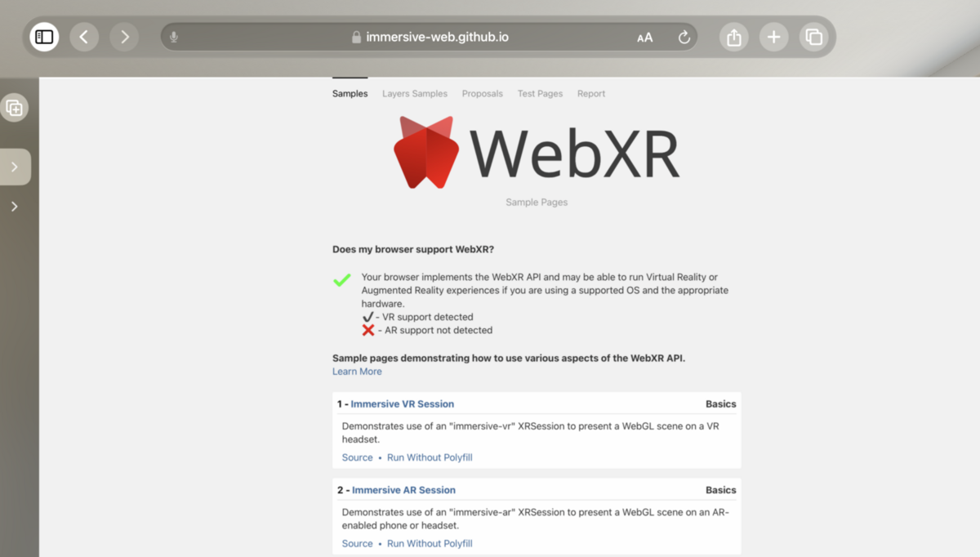Click the Basics label on Immersive VR Session

721,403
